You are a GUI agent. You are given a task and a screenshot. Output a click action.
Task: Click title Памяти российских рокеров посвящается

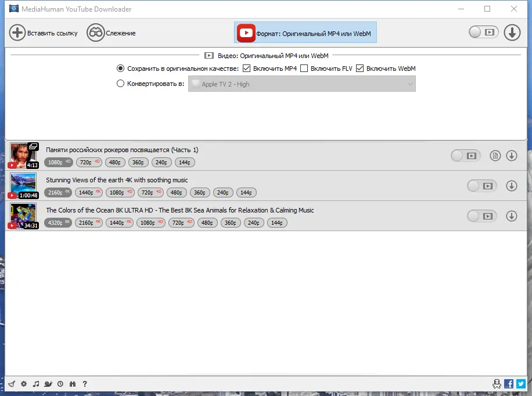coord(122,150)
